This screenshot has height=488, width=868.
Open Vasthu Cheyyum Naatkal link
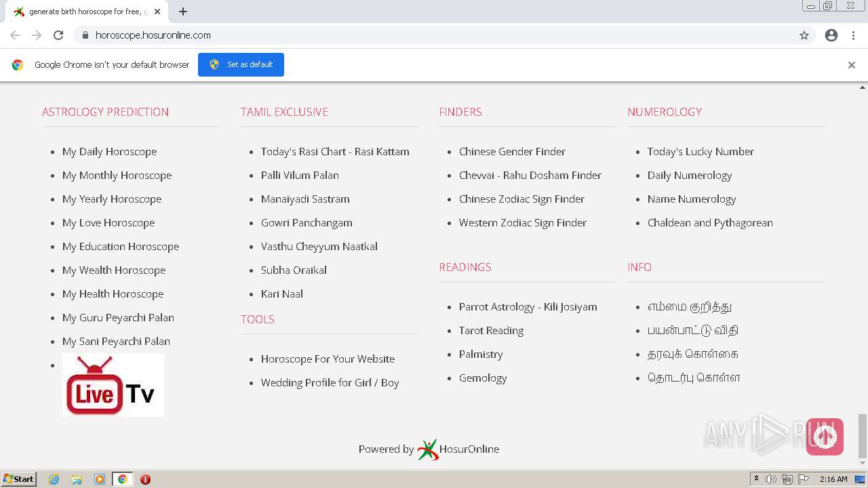[x=319, y=247]
